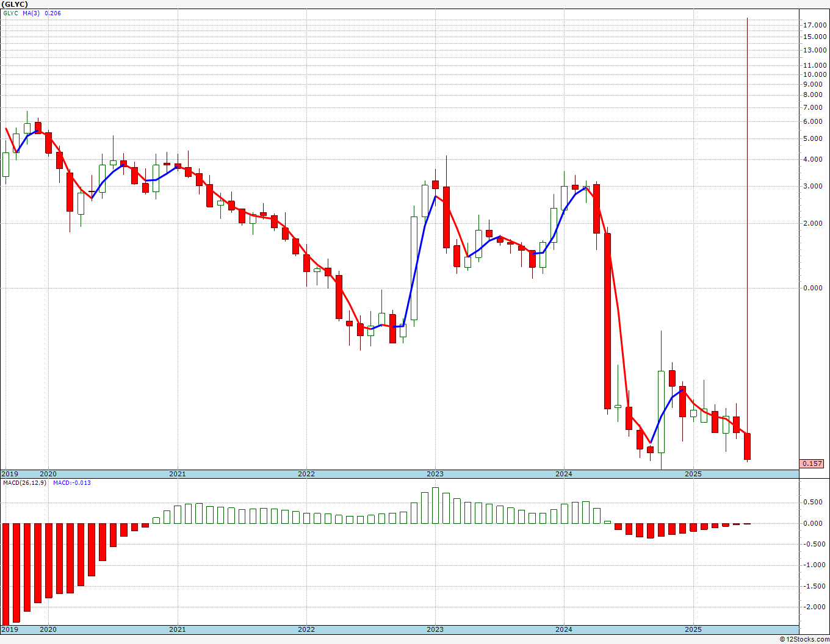Select the 2022 label on price timeline
The width and height of the screenshot is (830, 644).
306,474
